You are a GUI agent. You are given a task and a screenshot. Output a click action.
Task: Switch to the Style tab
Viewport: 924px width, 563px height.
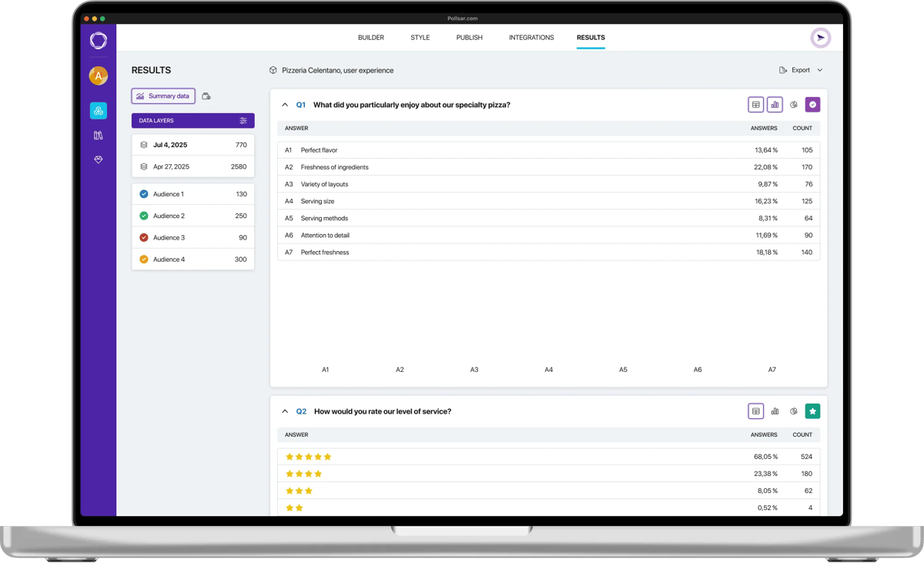tap(420, 38)
